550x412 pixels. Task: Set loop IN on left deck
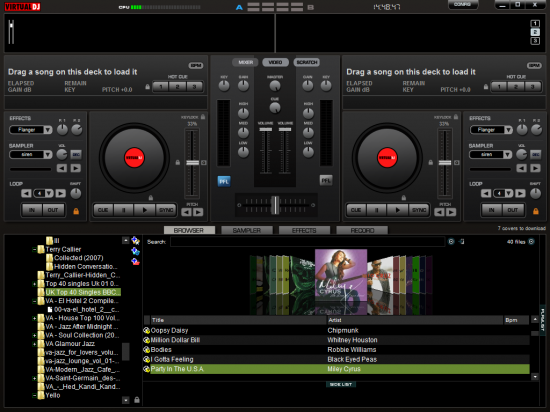click(32, 210)
